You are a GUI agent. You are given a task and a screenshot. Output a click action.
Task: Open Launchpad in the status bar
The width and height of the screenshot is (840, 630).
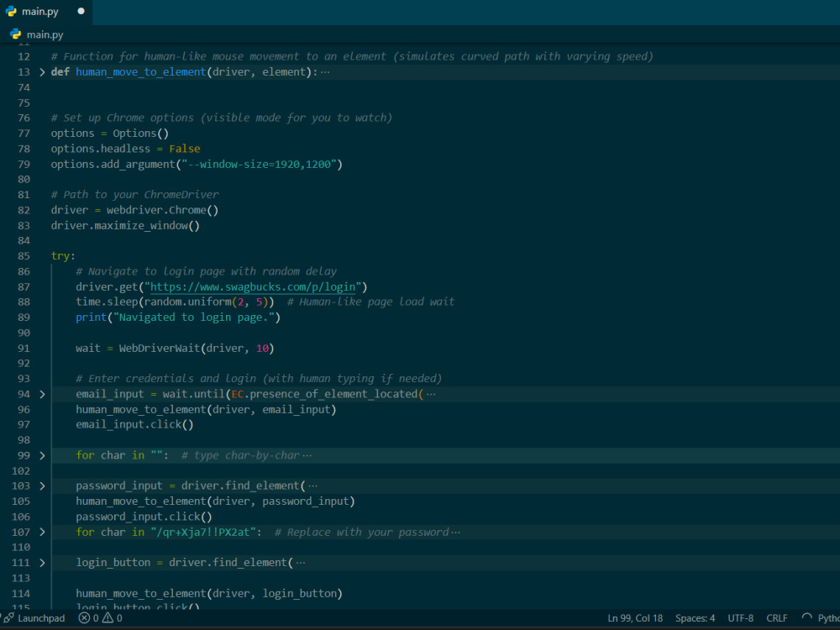coord(41,618)
